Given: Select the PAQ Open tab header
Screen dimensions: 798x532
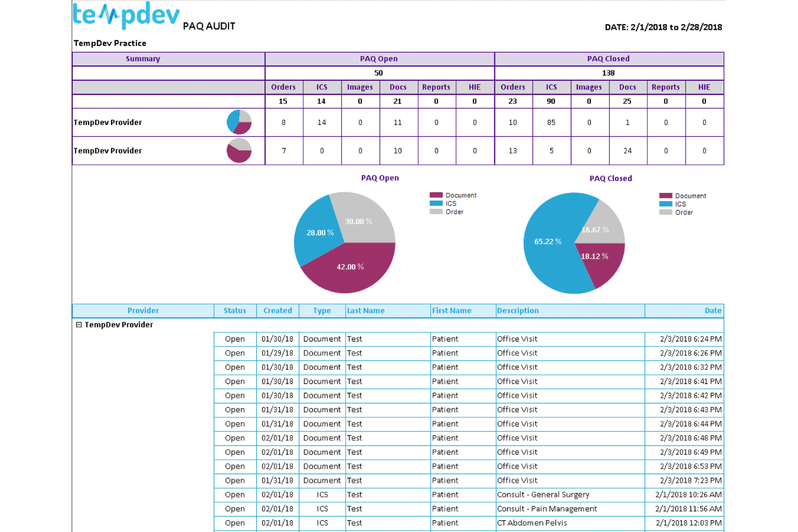Looking at the screenshot, I should [379, 59].
